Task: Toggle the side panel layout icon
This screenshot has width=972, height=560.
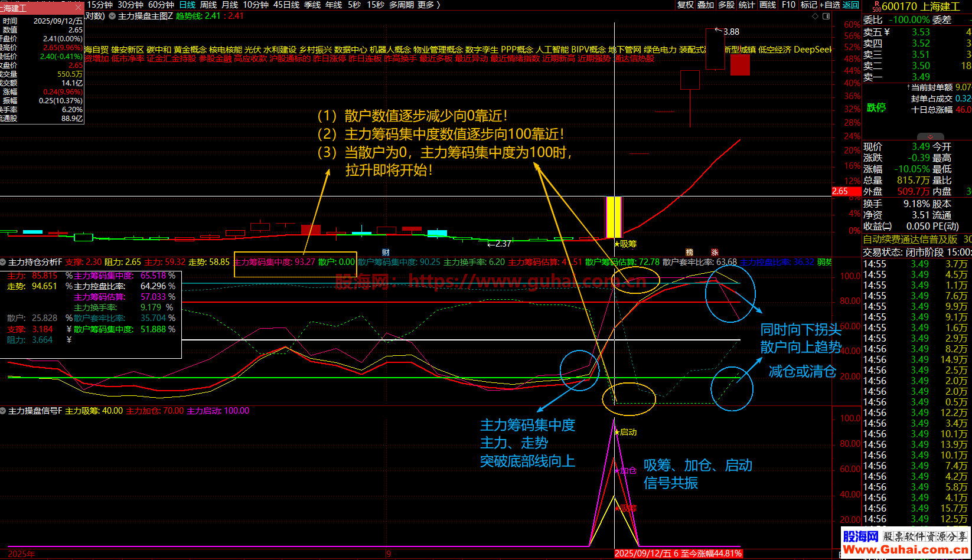Action: tap(826, 17)
